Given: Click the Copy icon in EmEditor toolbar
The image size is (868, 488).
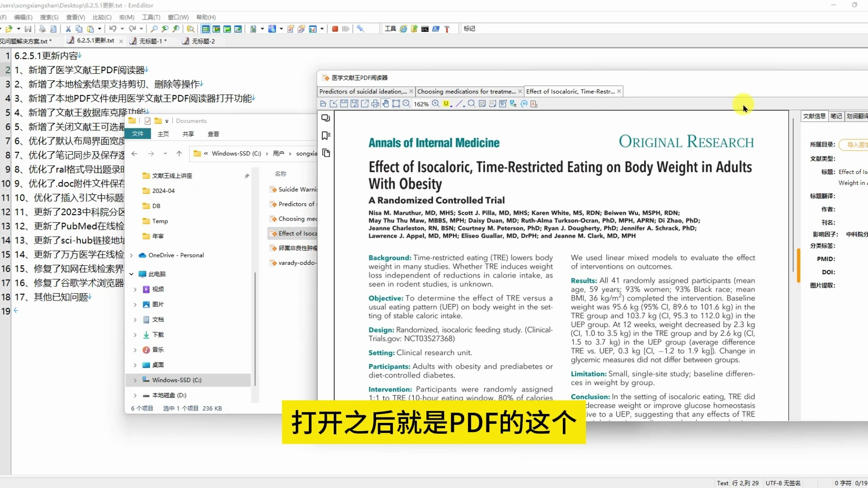Looking at the screenshot, I should tap(79, 28).
